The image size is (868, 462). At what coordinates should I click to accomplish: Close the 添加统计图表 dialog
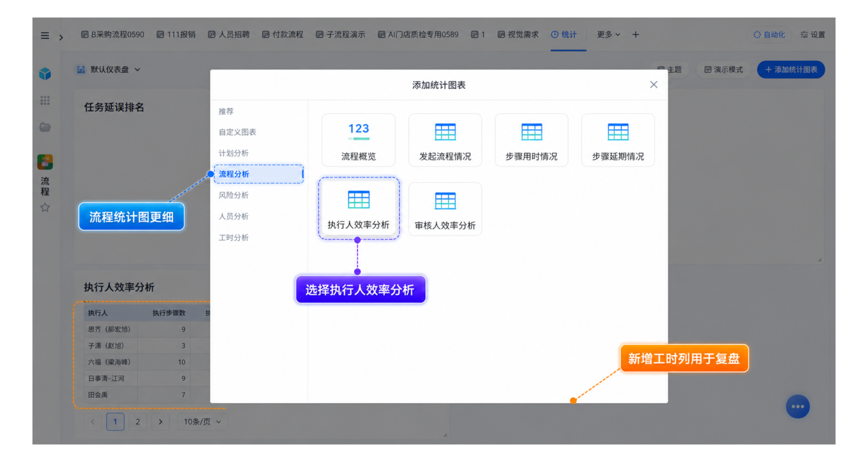pos(654,85)
